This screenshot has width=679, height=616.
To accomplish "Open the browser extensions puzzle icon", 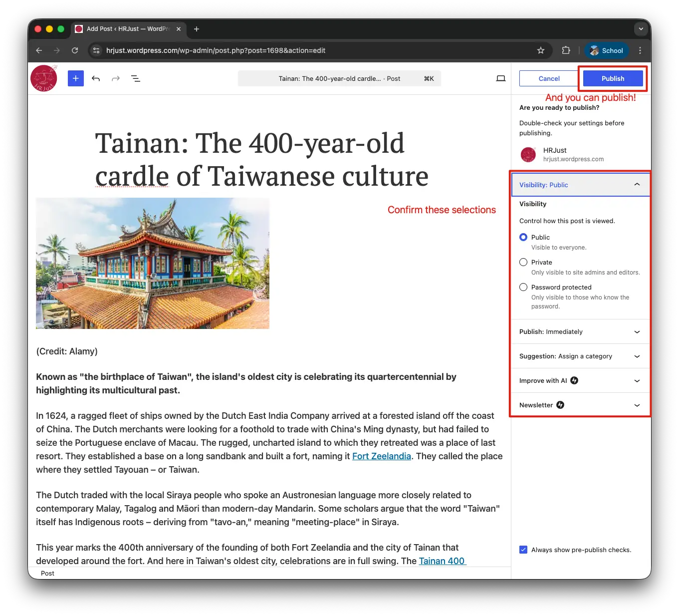I will tap(566, 50).
